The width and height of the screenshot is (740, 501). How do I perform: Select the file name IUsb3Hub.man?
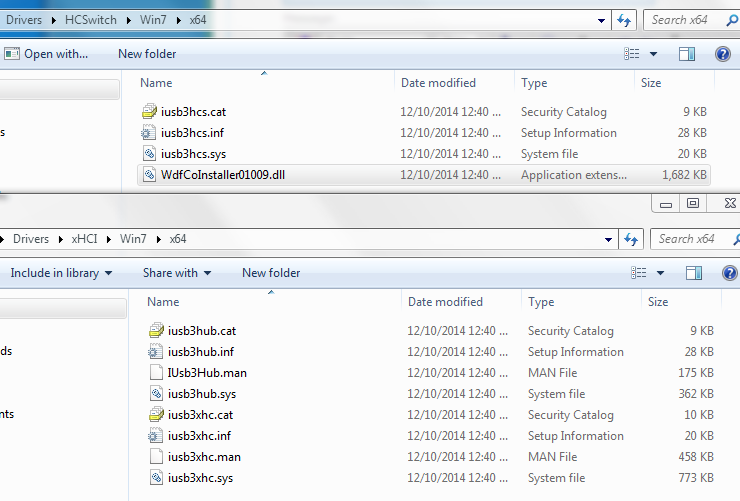[x=207, y=373]
